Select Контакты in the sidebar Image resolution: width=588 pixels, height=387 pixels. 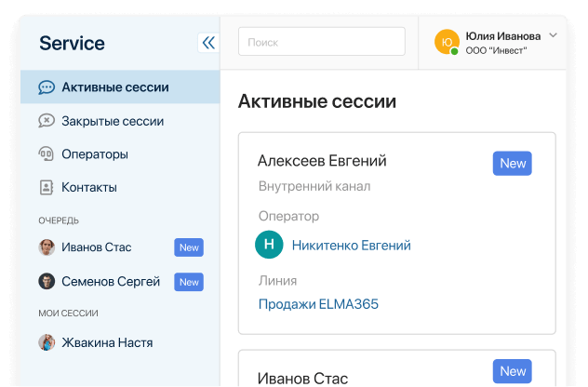point(89,188)
